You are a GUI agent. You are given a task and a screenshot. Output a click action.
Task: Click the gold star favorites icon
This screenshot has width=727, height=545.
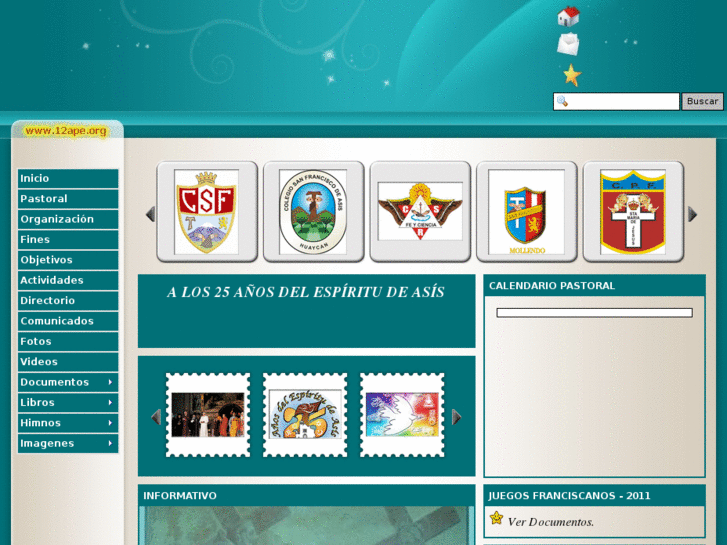pos(572,75)
